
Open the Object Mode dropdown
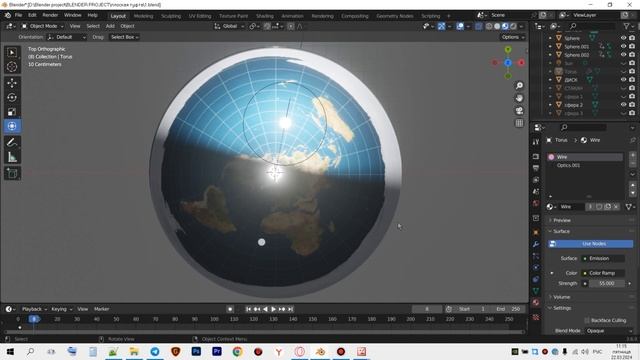click(42, 26)
